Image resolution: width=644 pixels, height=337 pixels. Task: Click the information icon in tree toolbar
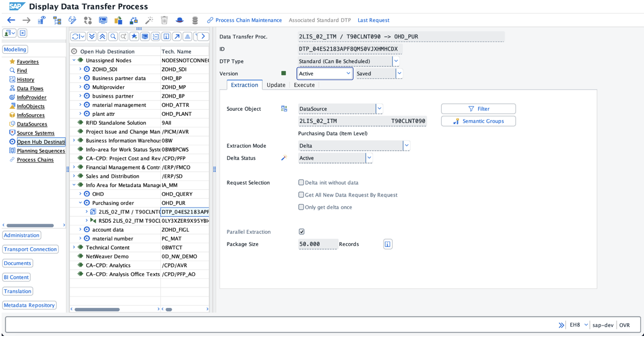166,37
